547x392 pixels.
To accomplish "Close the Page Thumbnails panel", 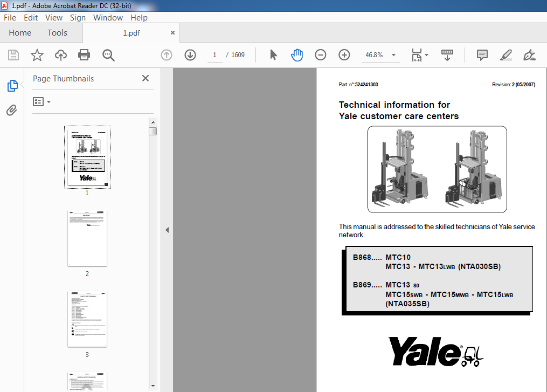I will click(x=146, y=78).
